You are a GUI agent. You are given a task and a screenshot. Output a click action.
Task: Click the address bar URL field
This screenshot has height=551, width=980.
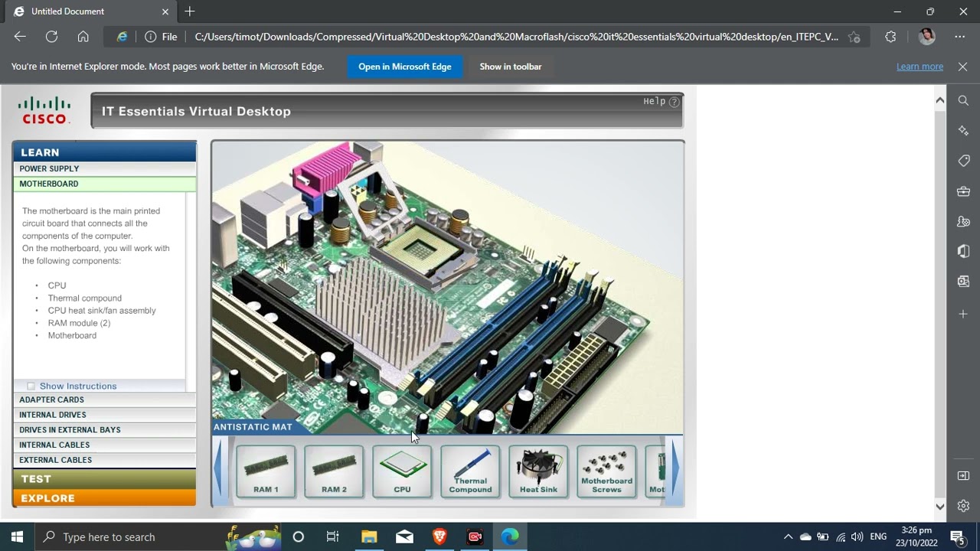click(x=516, y=37)
